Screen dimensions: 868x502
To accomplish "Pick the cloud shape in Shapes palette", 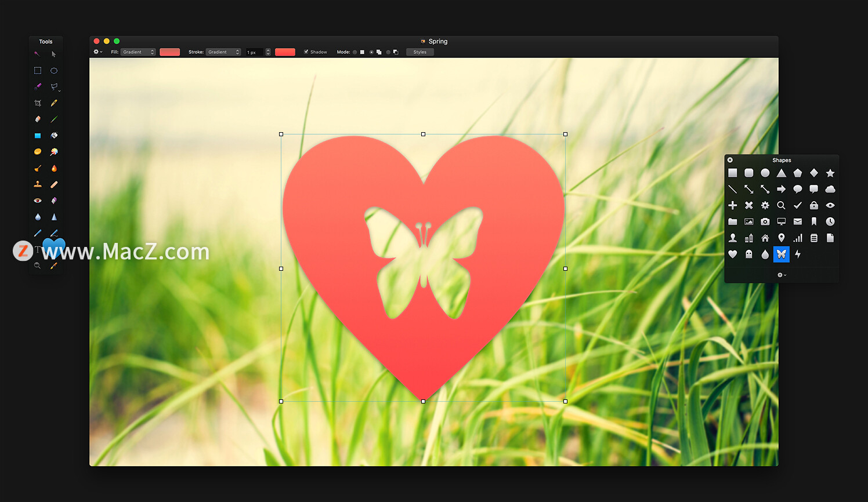I will 830,189.
